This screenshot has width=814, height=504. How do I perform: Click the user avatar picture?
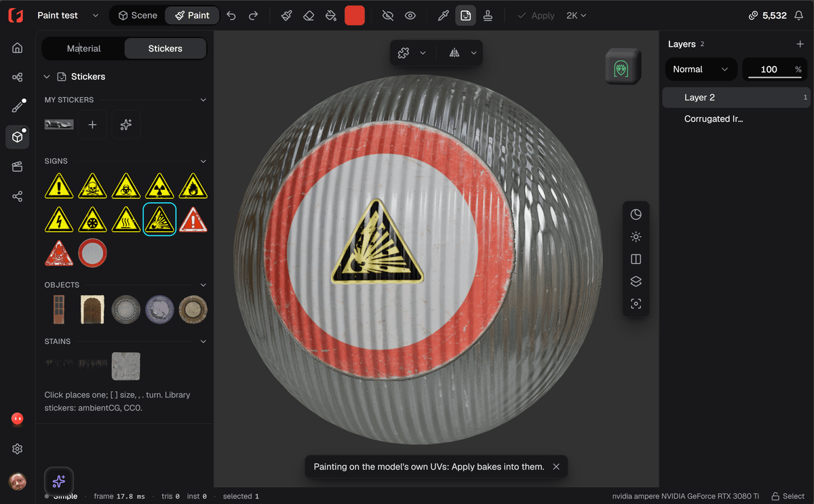18,481
